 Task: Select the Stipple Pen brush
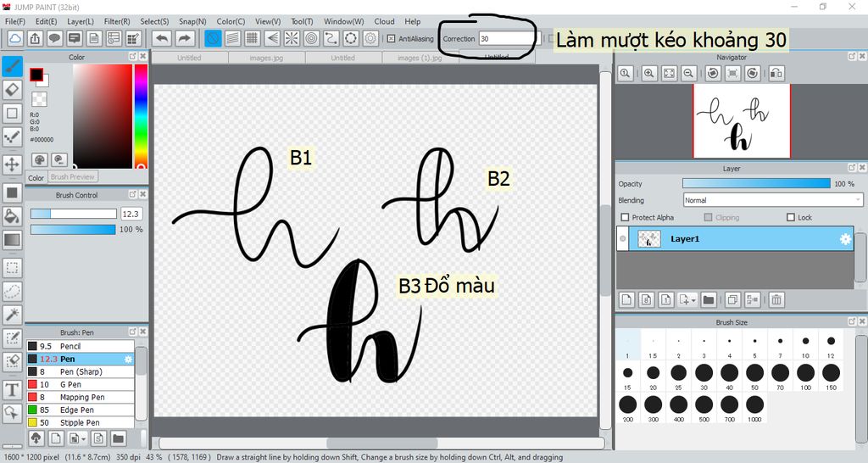[81, 422]
